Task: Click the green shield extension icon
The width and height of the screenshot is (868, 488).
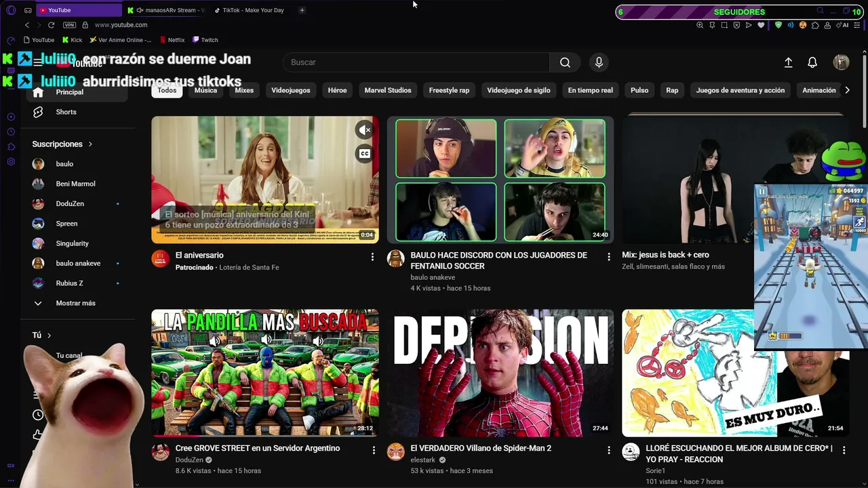Action: [x=778, y=25]
